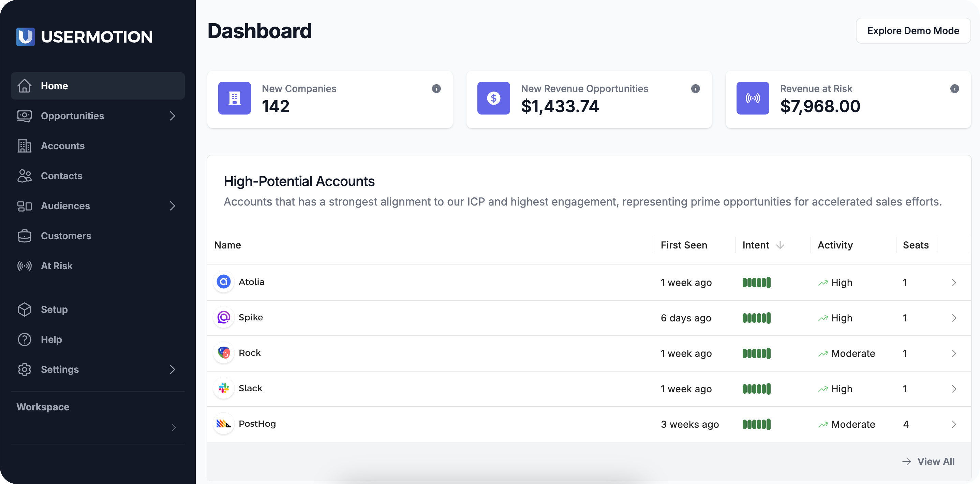This screenshot has width=980, height=484.
Task: Select Customers in the sidebar
Action: coord(66,236)
